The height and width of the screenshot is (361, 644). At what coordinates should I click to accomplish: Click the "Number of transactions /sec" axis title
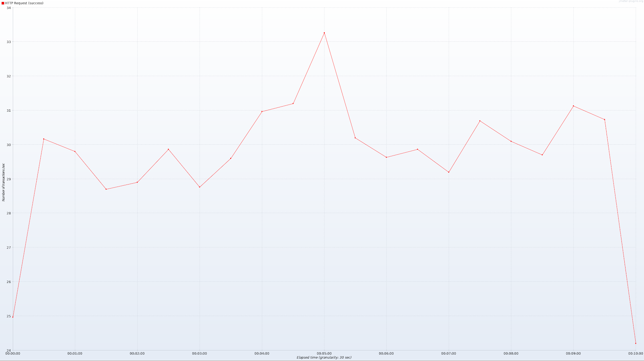pyautogui.click(x=4, y=182)
